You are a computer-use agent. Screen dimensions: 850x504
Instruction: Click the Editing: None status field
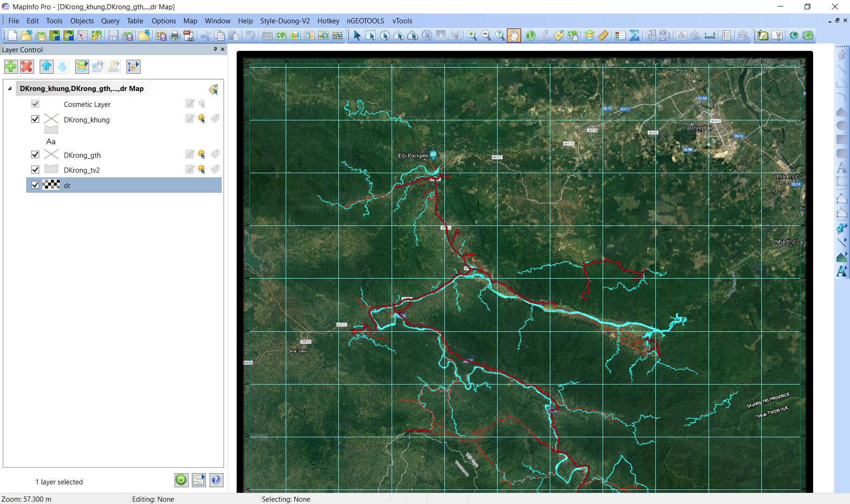(195, 499)
